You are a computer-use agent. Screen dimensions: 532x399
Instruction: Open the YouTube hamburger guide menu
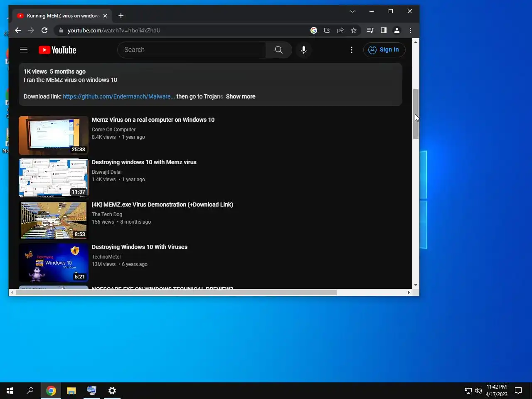(24, 50)
